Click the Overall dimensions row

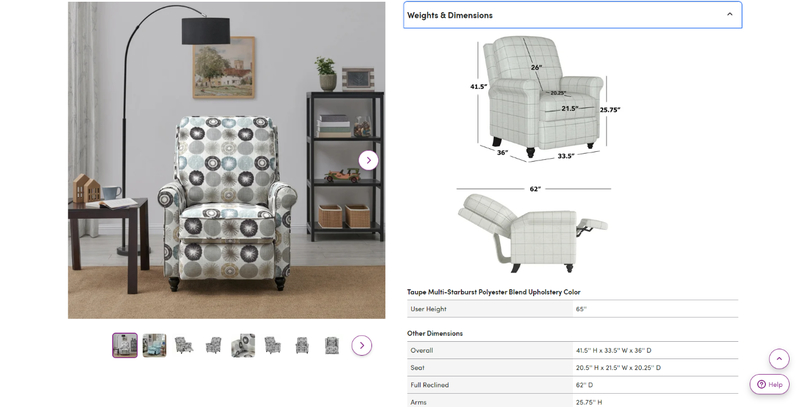pyautogui.click(x=572, y=350)
